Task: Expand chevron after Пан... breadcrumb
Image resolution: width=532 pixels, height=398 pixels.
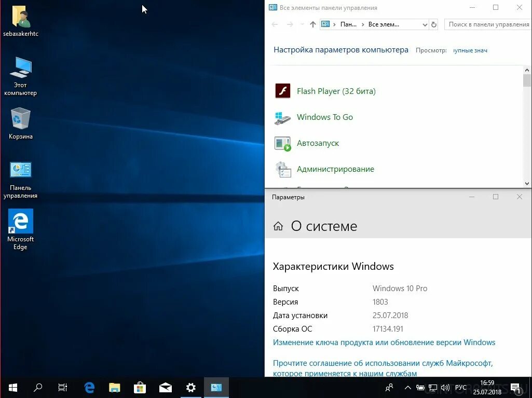Action: pos(363,24)
